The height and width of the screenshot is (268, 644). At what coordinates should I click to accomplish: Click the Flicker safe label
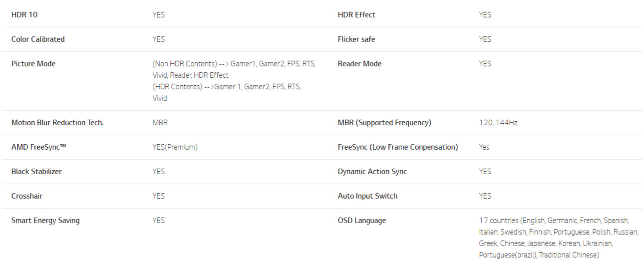point(356,39)
